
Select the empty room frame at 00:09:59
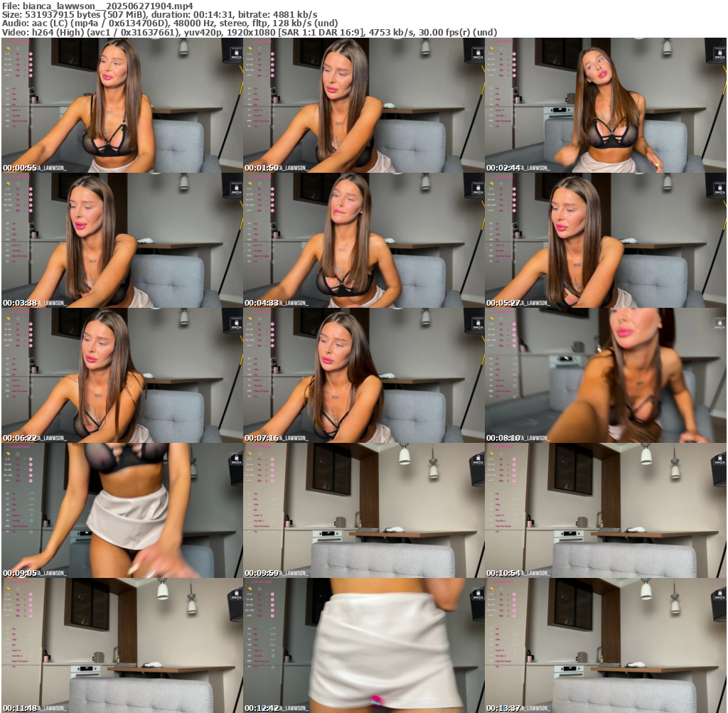[363, 510]
